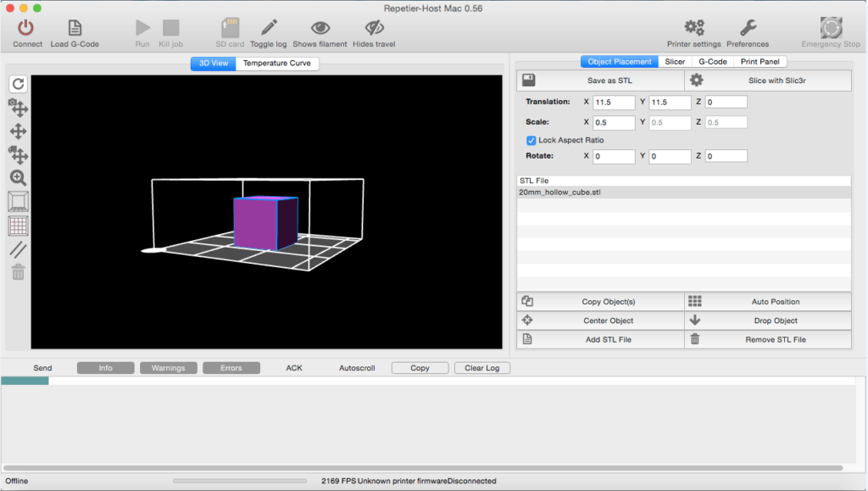Click the fit printer box view icon
Viewport: 868px width, 491px height.
pos(19,202)
